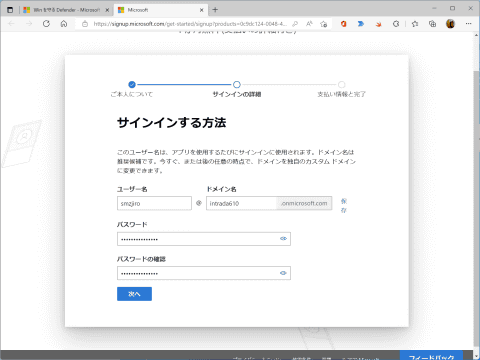Click the blue arrow extension icon
Screen dimensions: 480x360
361,24
